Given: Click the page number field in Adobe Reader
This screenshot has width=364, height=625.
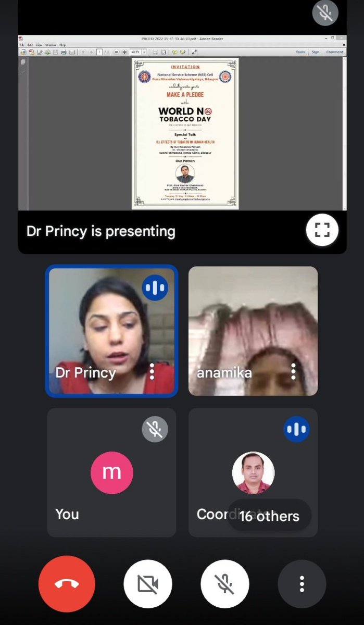Looking at the screenshot, I should coord(100,52).
